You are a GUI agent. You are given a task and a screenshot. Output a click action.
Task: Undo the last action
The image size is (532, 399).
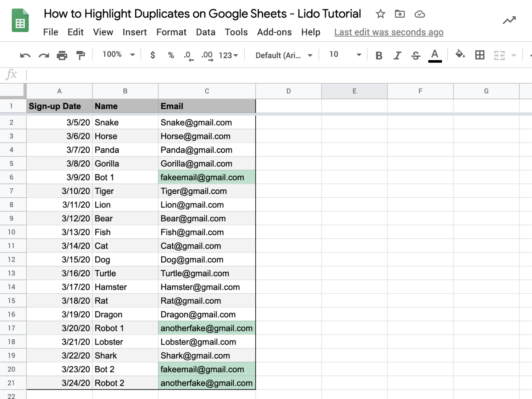coord(25,55)
